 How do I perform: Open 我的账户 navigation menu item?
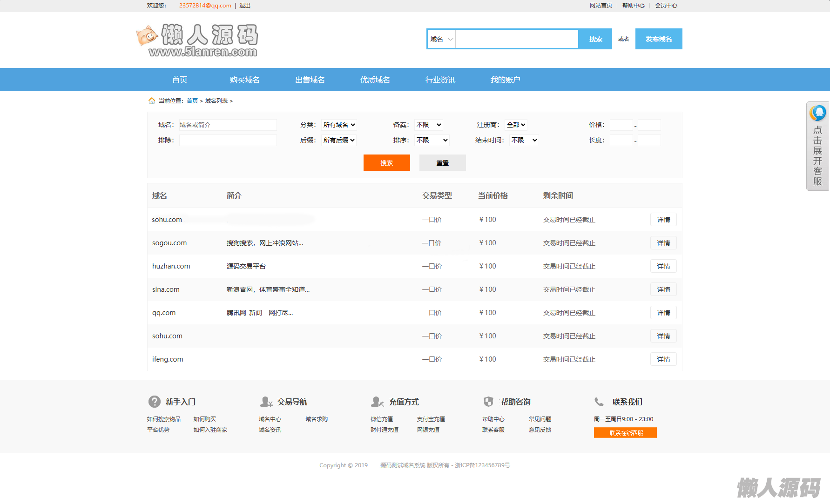pos(505,80)
